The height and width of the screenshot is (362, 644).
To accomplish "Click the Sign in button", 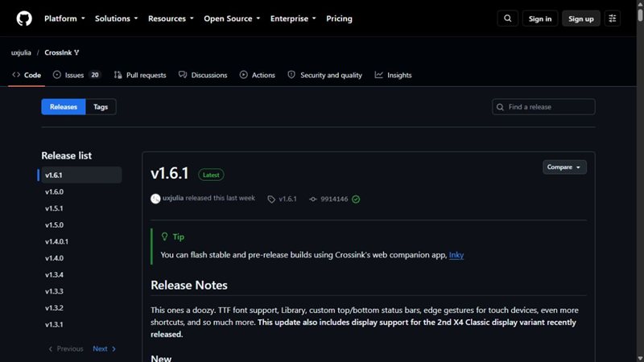I will 539,19.
